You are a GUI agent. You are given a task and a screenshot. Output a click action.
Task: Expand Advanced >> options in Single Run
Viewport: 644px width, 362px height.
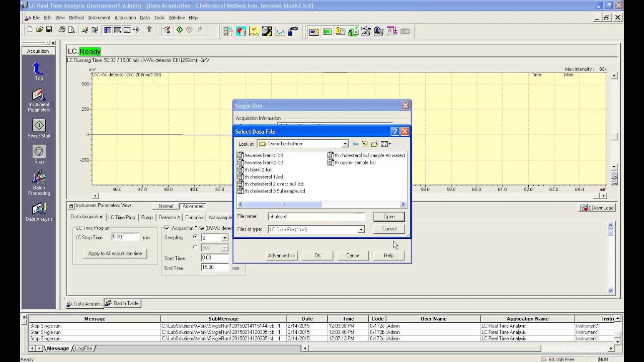pos(282,255)
